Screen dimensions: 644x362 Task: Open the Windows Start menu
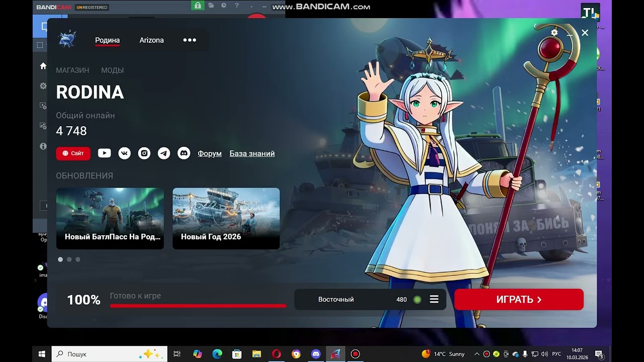(x=42, y=354)
